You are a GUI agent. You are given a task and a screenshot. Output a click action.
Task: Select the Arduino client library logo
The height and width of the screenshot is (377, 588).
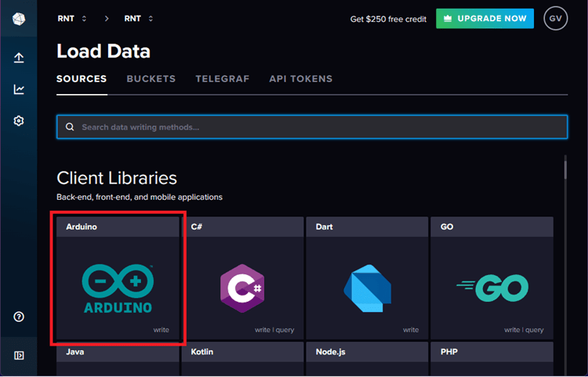pos(118,288)
